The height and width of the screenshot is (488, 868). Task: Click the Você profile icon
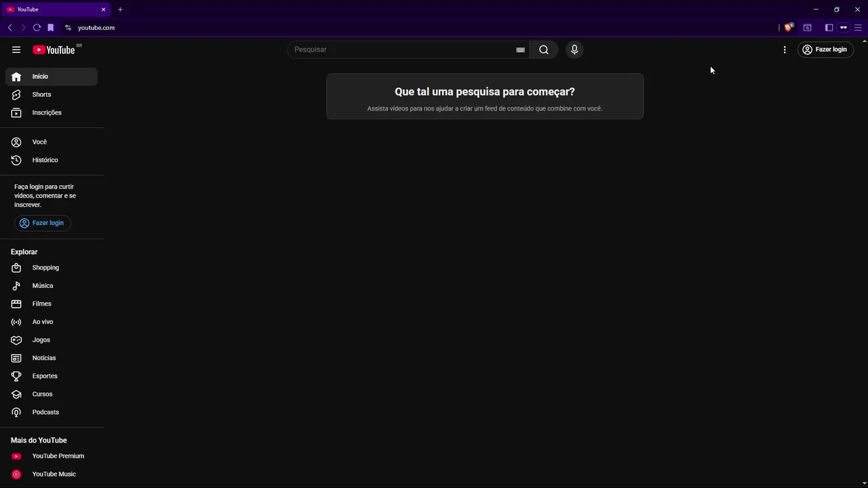coord(16,142)
